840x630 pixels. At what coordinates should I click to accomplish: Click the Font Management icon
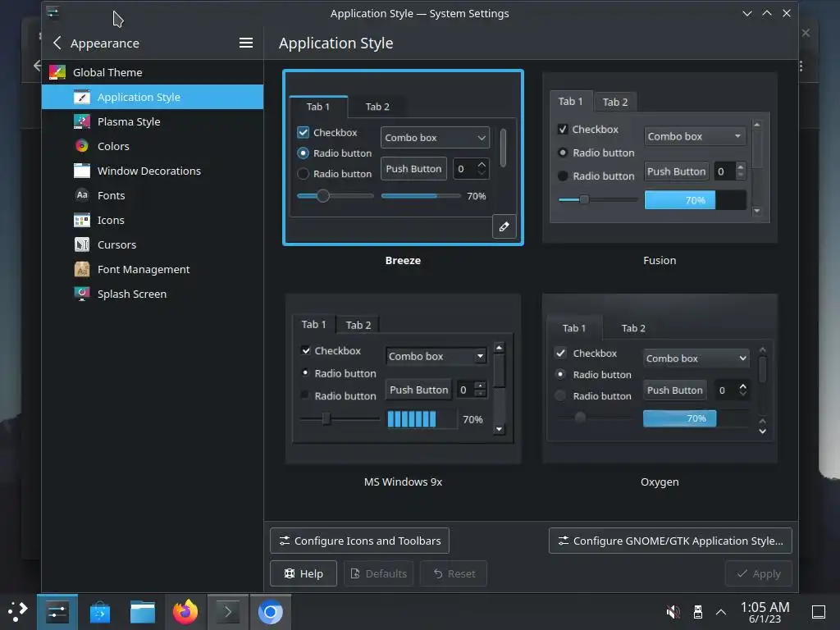tap(82, 269)
